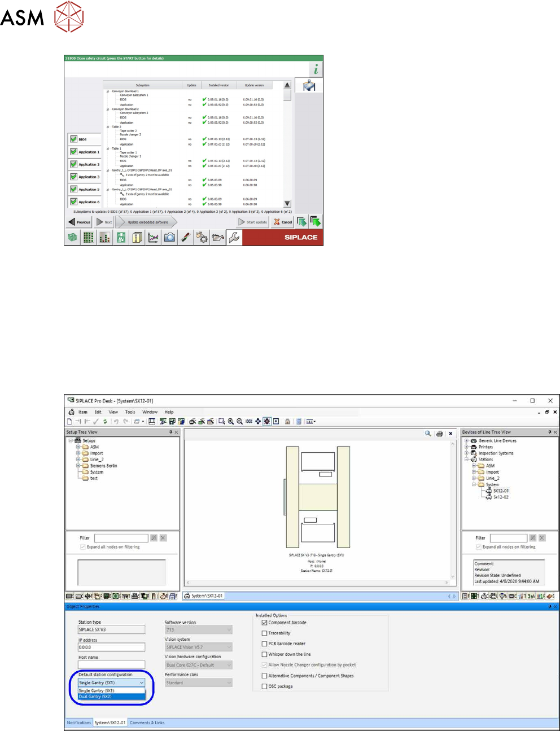
Task: Click the checkmark icon in Pro Desk toolbar
Action: click(96, 421)
